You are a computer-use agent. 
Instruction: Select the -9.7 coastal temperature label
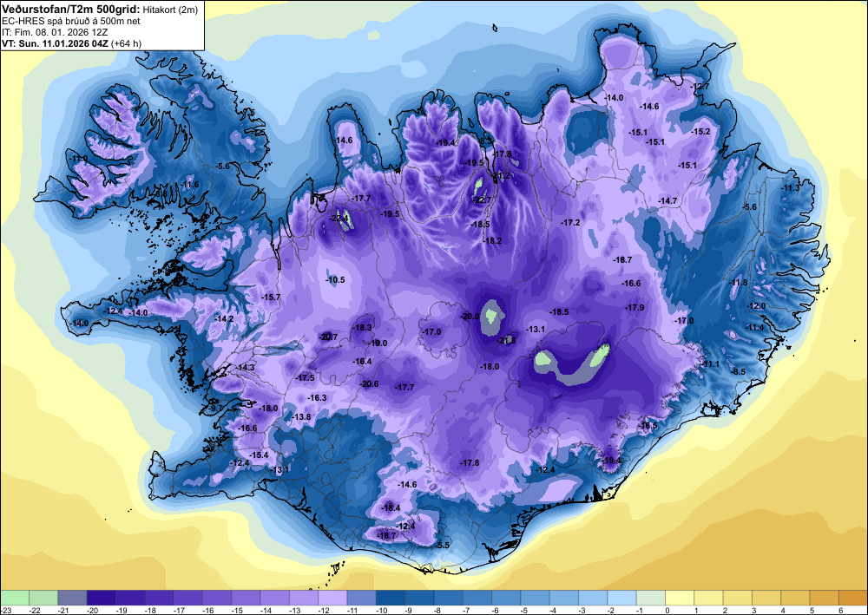tap(214, 409)
